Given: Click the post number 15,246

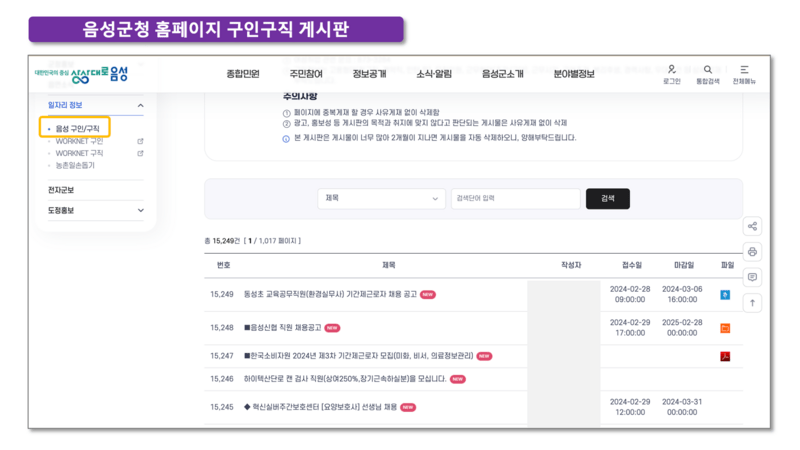Looking at the screenshot, I should pos(221,379).
